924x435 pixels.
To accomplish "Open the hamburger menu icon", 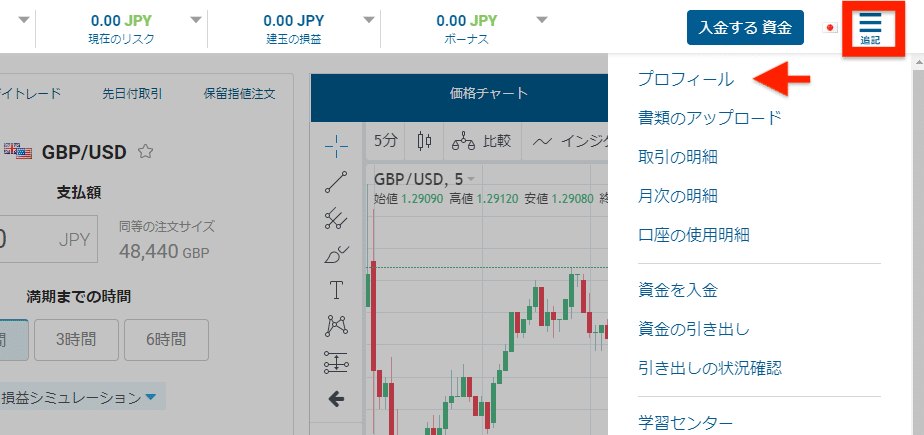I will click(870, 28).
